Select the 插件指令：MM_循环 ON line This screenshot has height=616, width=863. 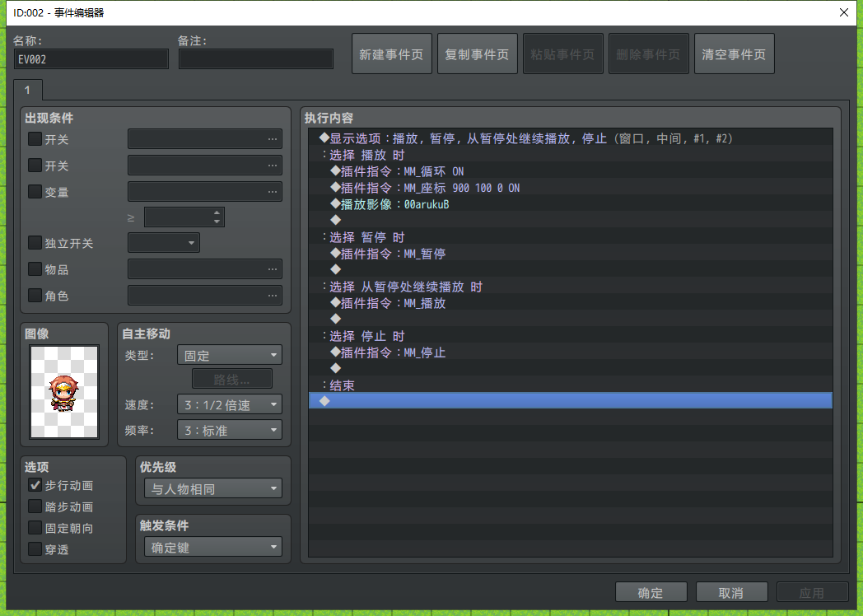pyautogui.click(x=571, y=171)
